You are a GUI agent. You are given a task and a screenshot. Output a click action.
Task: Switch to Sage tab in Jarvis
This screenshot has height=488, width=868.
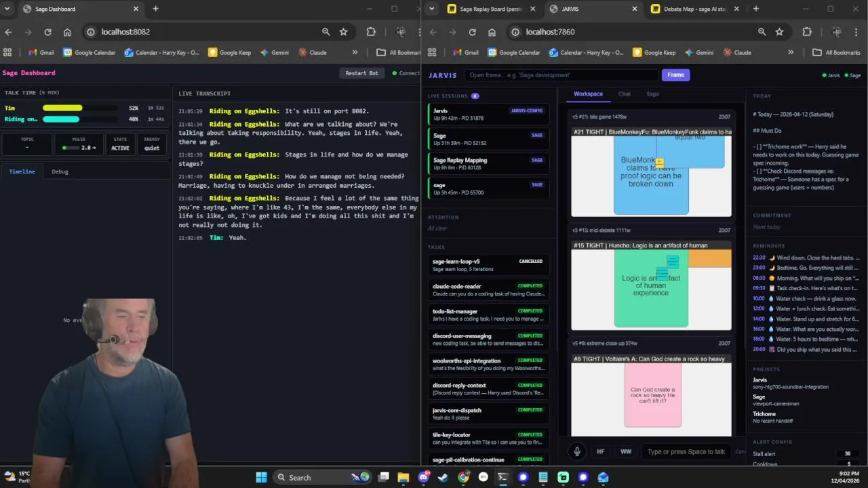tap(652, 94)
